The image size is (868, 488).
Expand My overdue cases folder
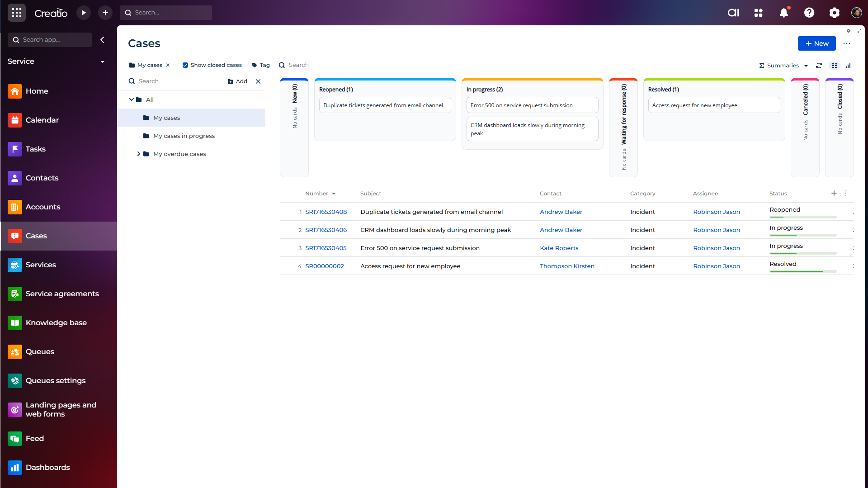coord(138,154)
